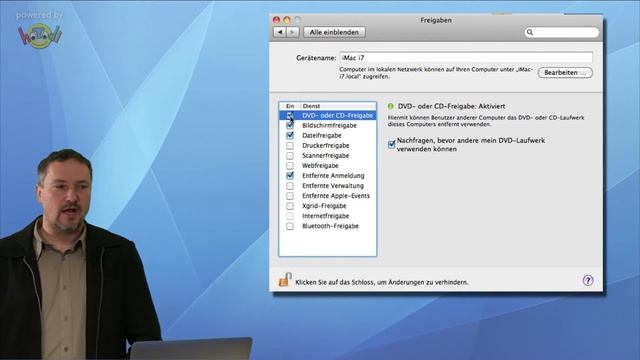Turn on the Webfreigabe checkbox
Viewport: 640px width, 360px height.
click(x=290, y=166)
